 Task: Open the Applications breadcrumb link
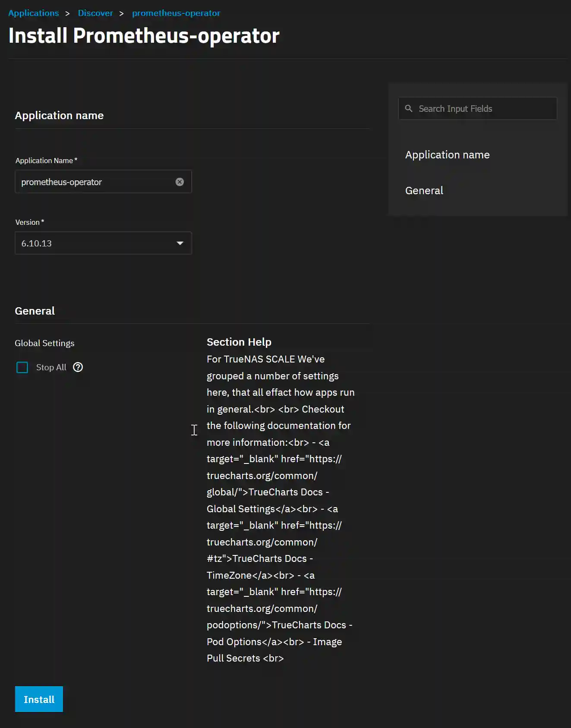[x=34, y=13]
